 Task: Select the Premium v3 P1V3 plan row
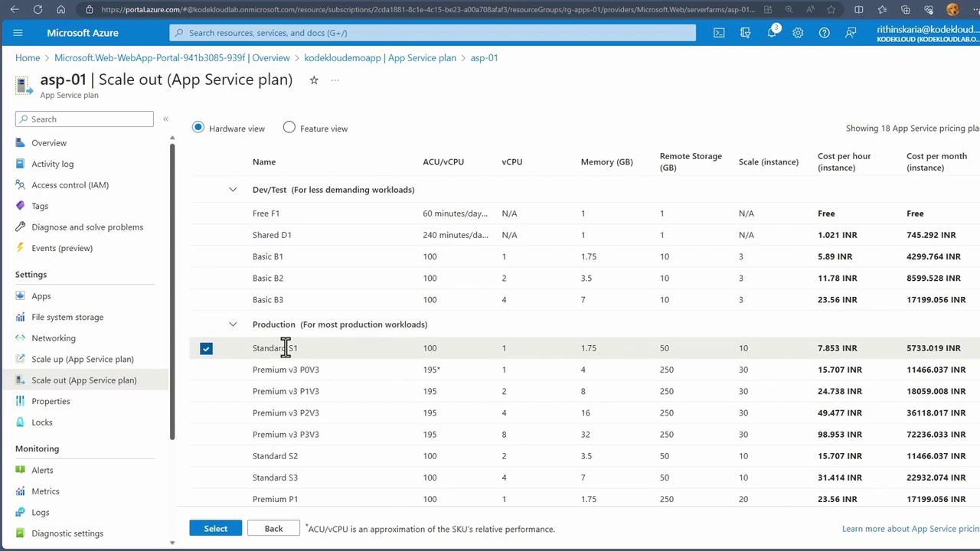tap(585, 391)
